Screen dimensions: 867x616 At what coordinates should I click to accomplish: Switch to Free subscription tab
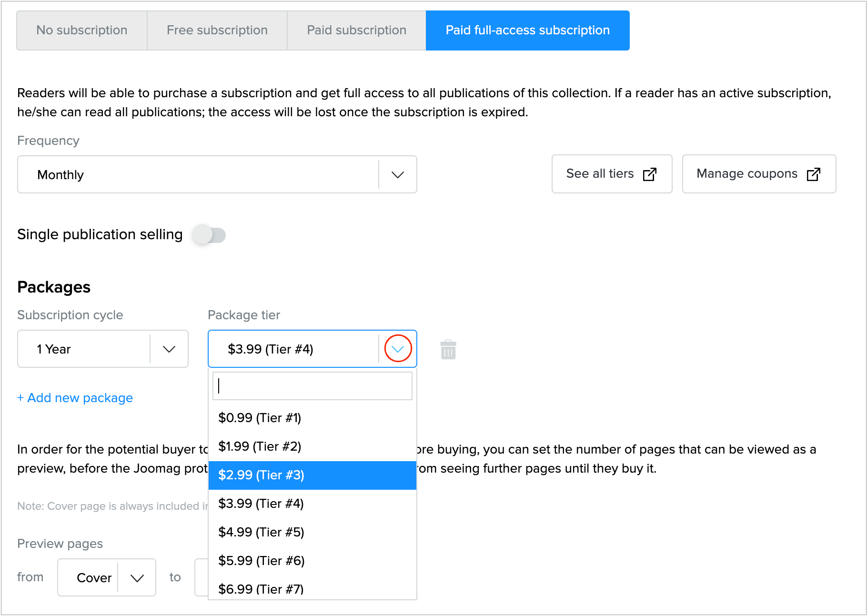pos(217,30)
